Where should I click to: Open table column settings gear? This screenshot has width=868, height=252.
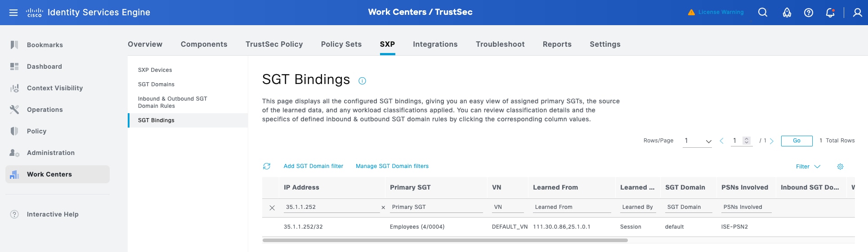tap(840, 167)
